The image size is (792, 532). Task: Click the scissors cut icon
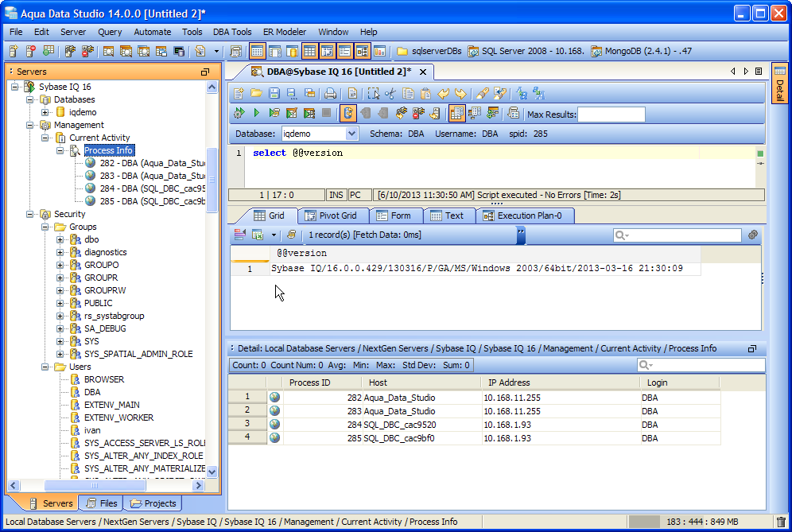[390, 94]
